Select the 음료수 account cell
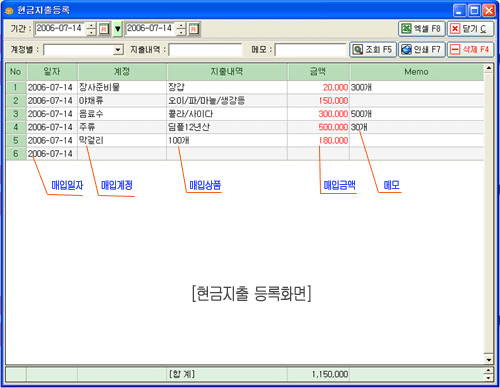 (x=122, y=114)
